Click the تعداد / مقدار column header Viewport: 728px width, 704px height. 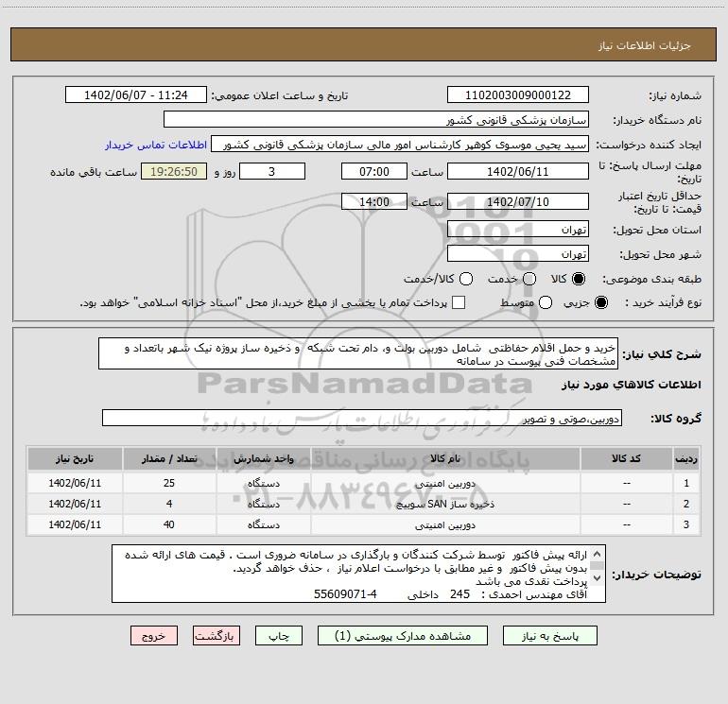coord(169,459)
